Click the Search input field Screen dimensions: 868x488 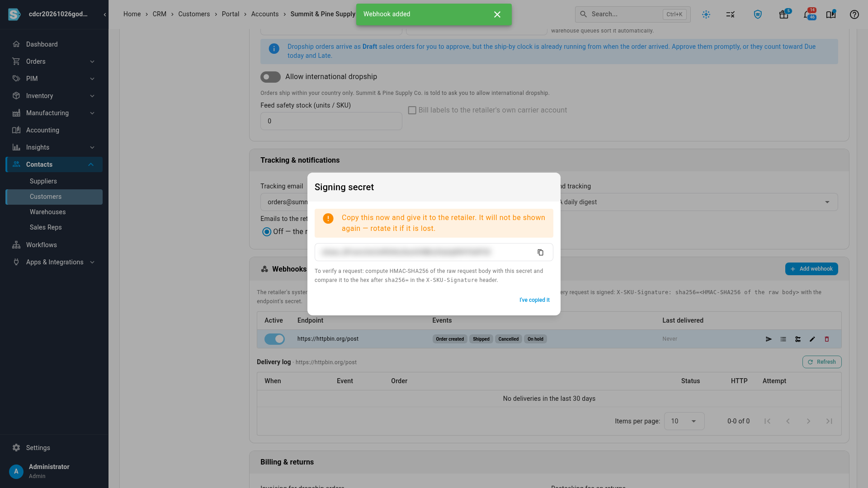(x=632, y=14)
